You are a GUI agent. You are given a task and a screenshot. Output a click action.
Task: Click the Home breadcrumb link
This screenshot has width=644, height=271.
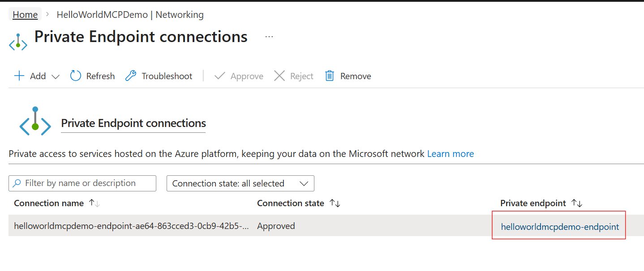click(25, 14)
